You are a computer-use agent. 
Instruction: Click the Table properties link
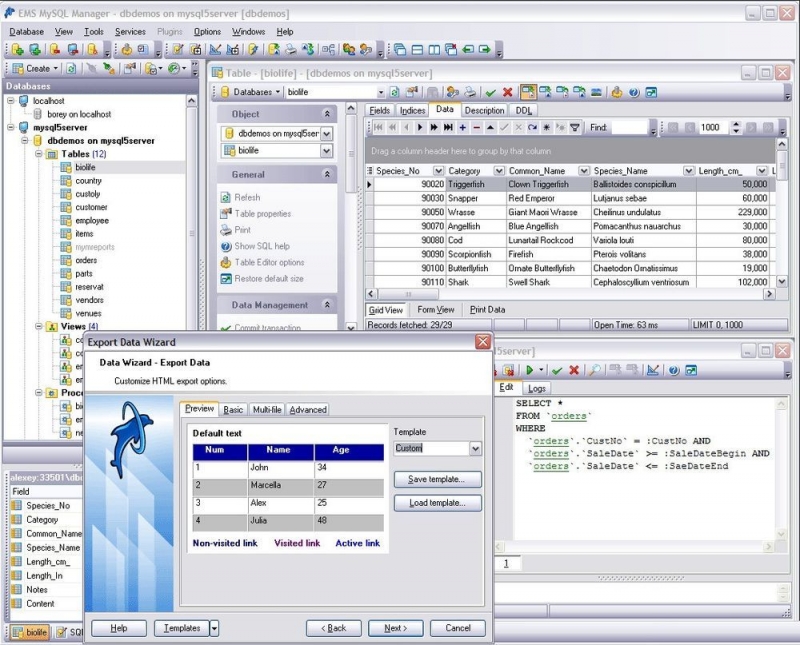[263, 214]
